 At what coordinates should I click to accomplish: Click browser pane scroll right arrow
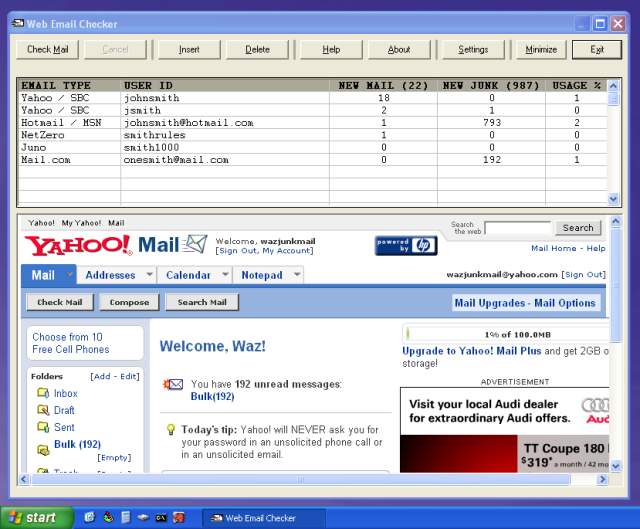(602, 479)
